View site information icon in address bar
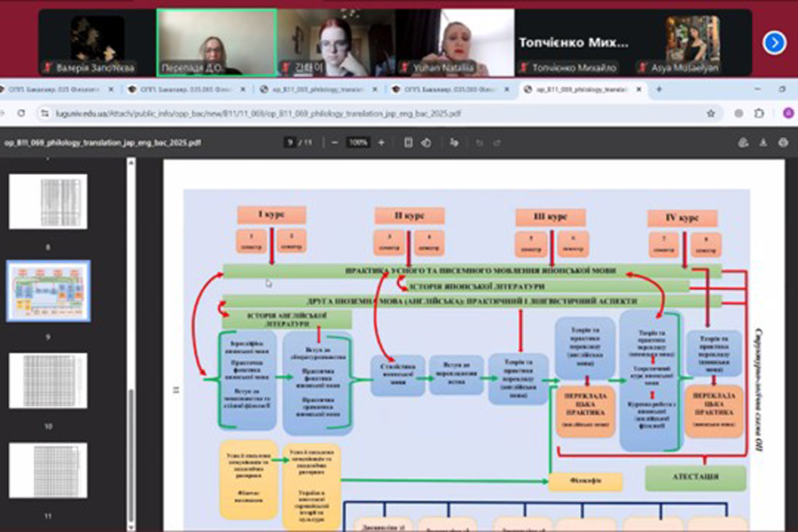 pyautogui.click(x=45, y=113)
